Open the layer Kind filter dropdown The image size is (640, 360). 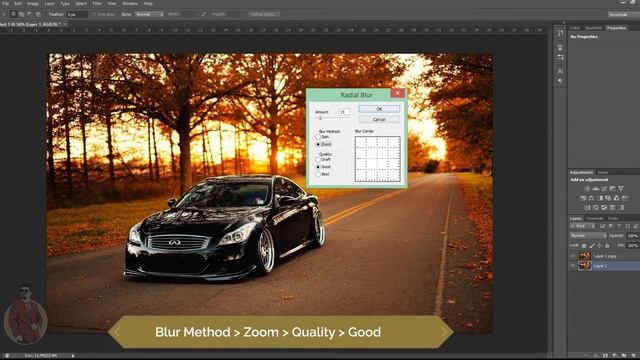[582, 226]
